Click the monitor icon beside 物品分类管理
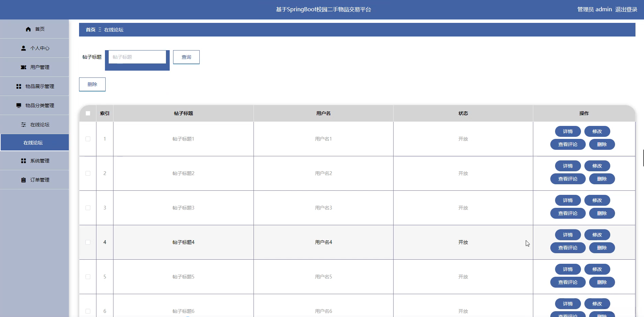644x317 pixels. point(19,105)
